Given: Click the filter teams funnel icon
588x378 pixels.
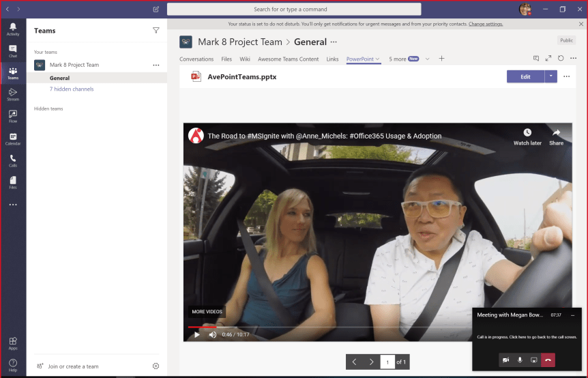Looking at the screenshot, I should point(156,31).
